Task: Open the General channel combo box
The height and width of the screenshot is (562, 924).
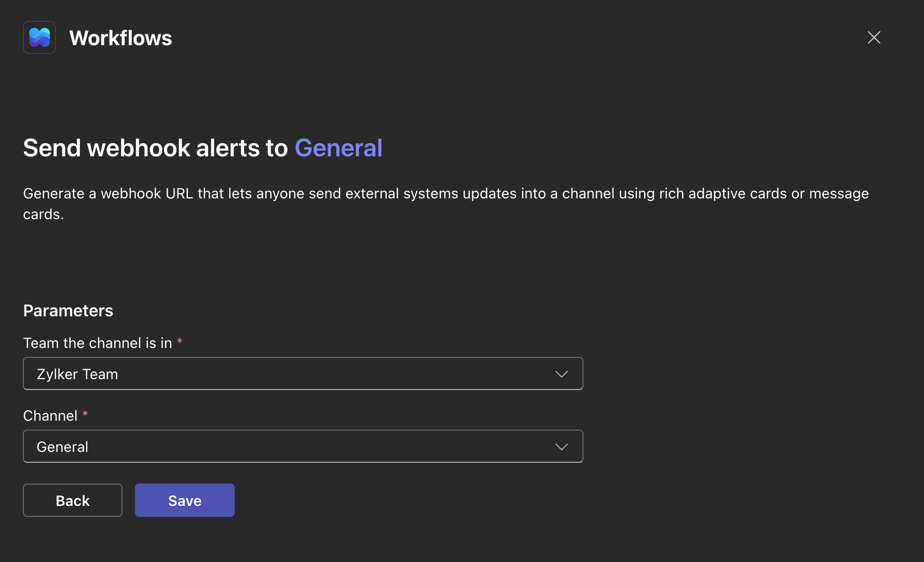Action: (x=303, y=446)
